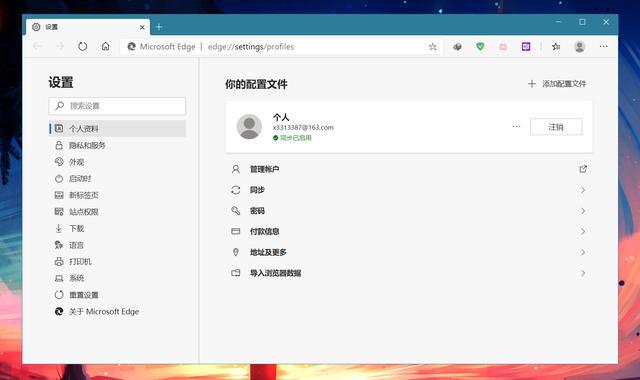This screenshot has height=380, width=640.
Task: Click the key icon beside 密码
Action: 236,211
